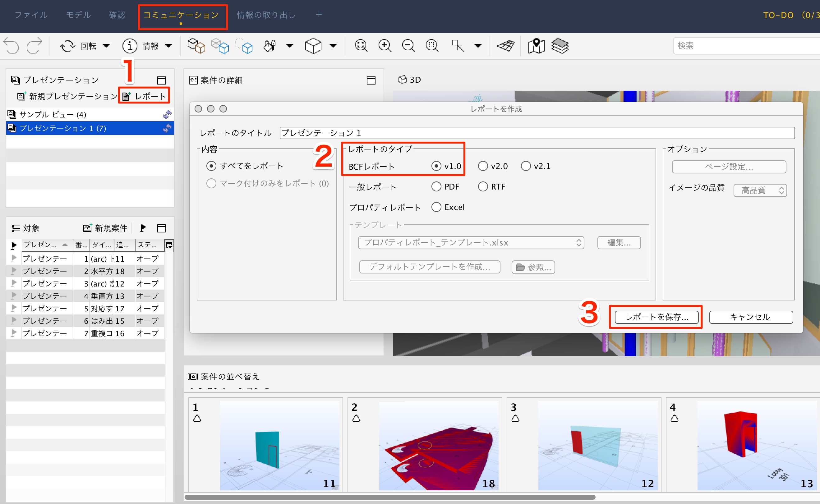Image resolution: width=820 pixels, height=504 pixels.
Task: Expand the 情報 toolbar dropdown arrow
Action: (x=169, y=46)
